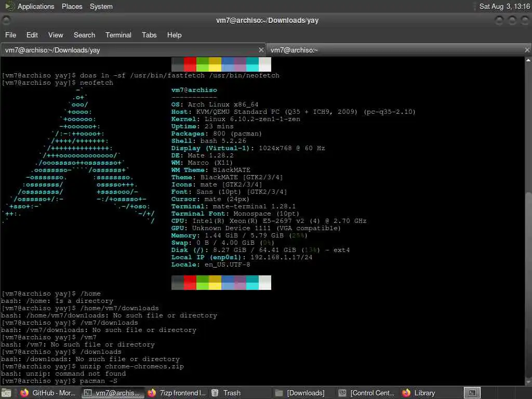Click the blue color block below Locale
The height and width of the screenshot is (399, 532).
[228, 283]
